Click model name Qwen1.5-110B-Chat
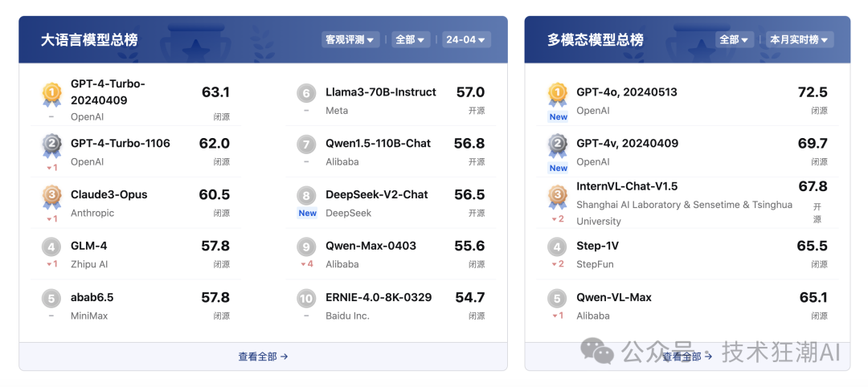 pos(378,143)
